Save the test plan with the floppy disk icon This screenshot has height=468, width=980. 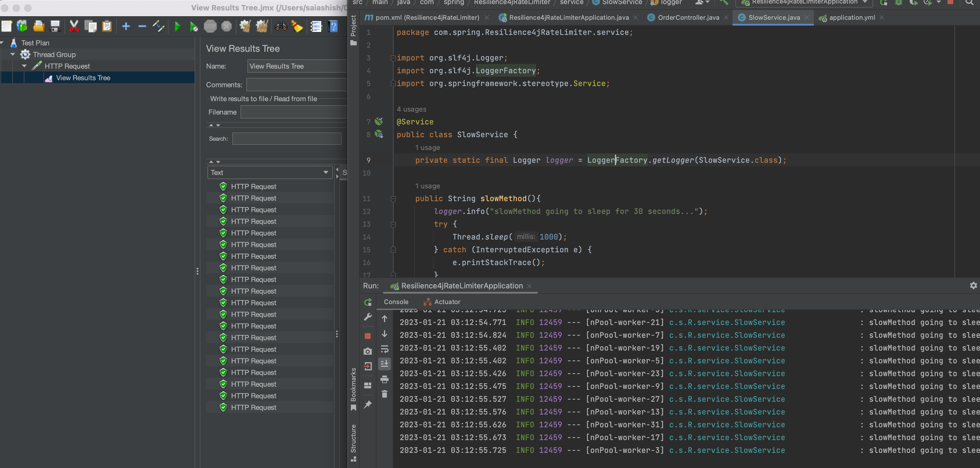click(x=55, y=26)
